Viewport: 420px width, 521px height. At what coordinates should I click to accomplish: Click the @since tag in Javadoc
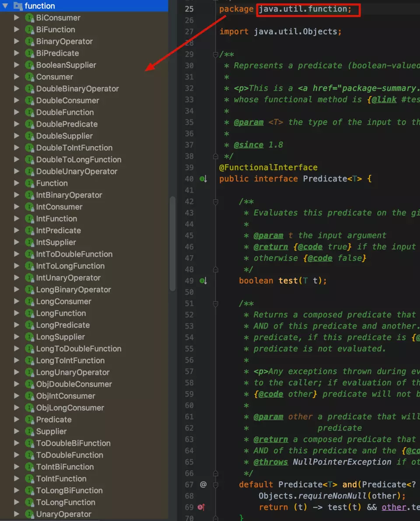point(248,145)
